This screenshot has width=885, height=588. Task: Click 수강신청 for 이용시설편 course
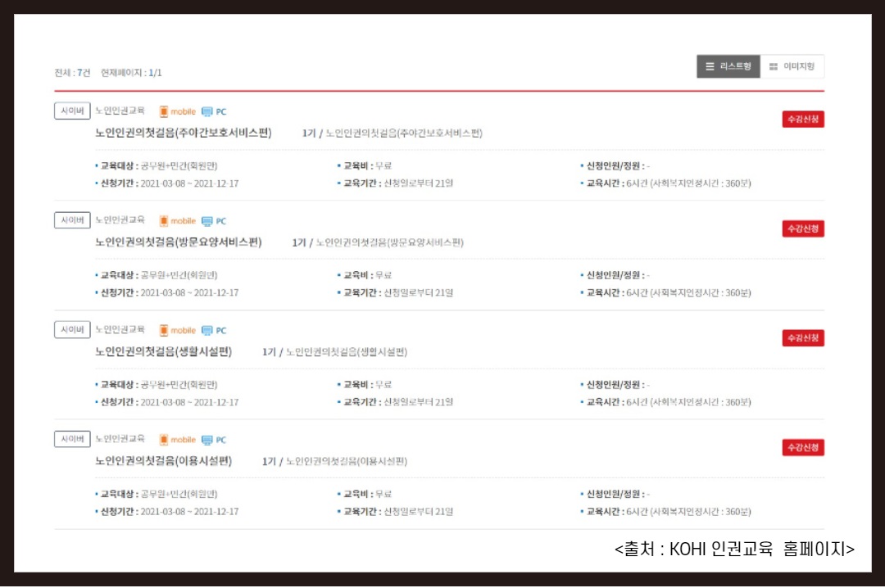pyautogui.click(x=802, y=447)
